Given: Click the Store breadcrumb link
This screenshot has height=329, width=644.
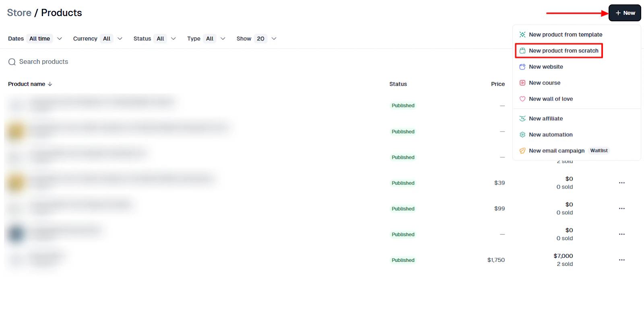Looking at the screenshot, I should coord(19,13).
